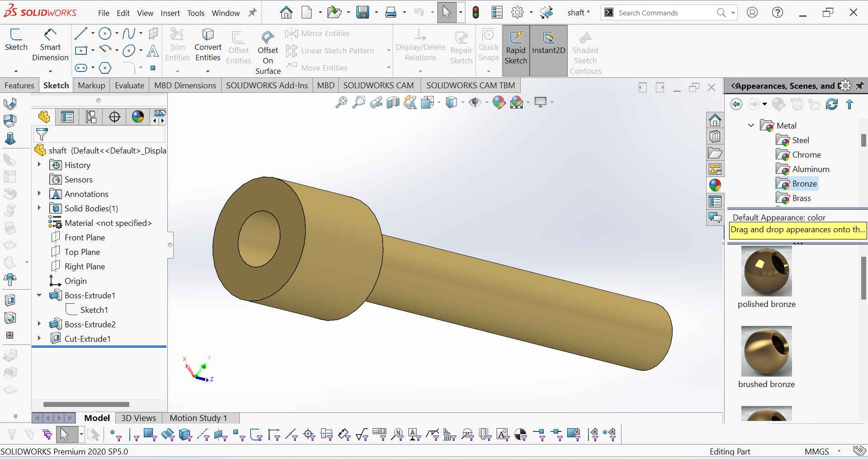The width and height of the screenshot is (868, 459).
Task: Open DisplayManager tab icon
Action: pos(138,117)
